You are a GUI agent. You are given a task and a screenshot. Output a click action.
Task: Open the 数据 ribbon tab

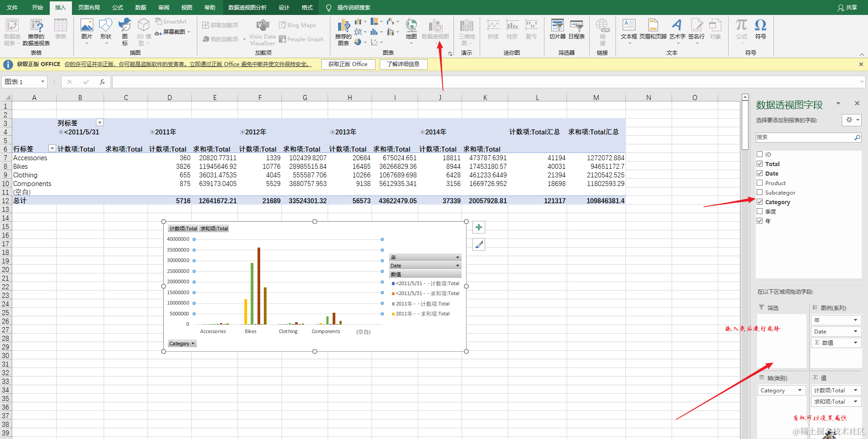click(141, 7)
